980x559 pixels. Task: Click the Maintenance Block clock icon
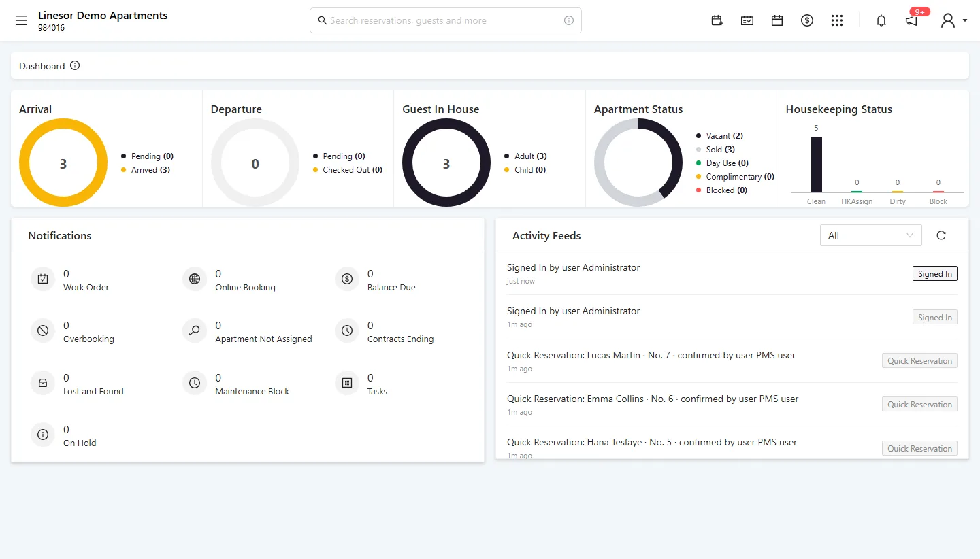coord(195,383)
